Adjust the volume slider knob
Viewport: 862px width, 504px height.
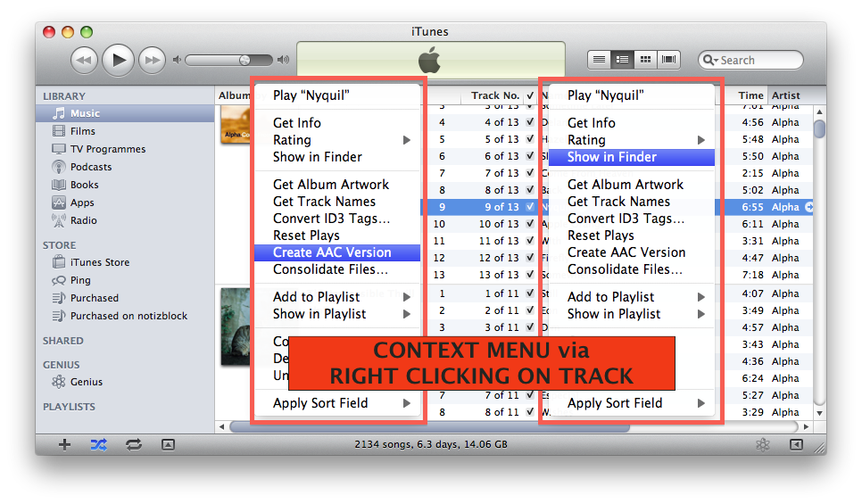tap(245, 60)
